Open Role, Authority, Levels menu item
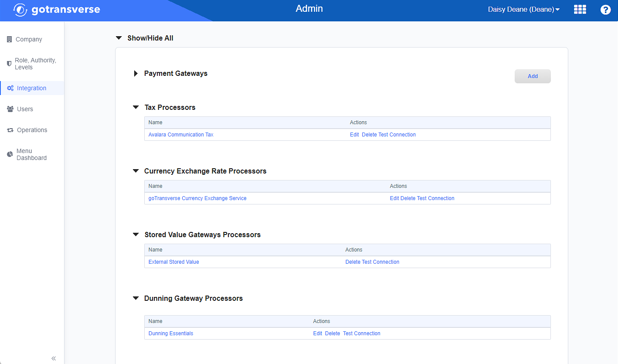Image resolution: width=618 pixels, height=364 pixels. pyautogui.click(x=36, y=64)
